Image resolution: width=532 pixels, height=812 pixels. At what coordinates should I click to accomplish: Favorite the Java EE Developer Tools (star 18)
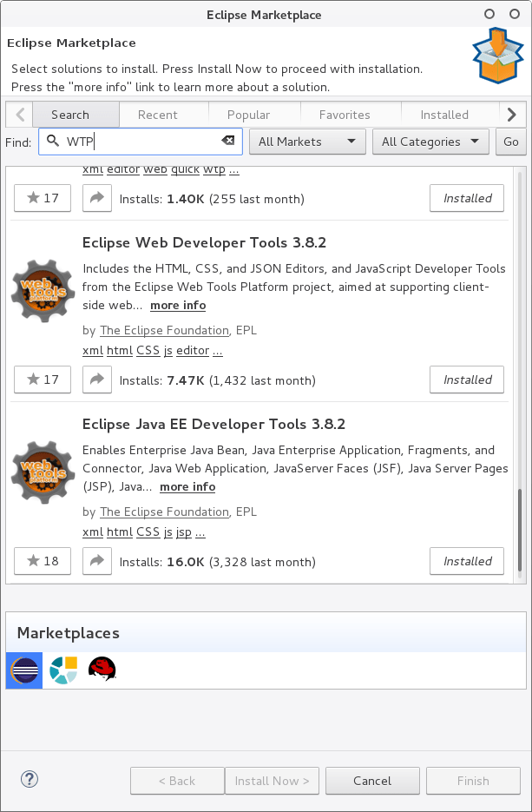tap(43, 561)
